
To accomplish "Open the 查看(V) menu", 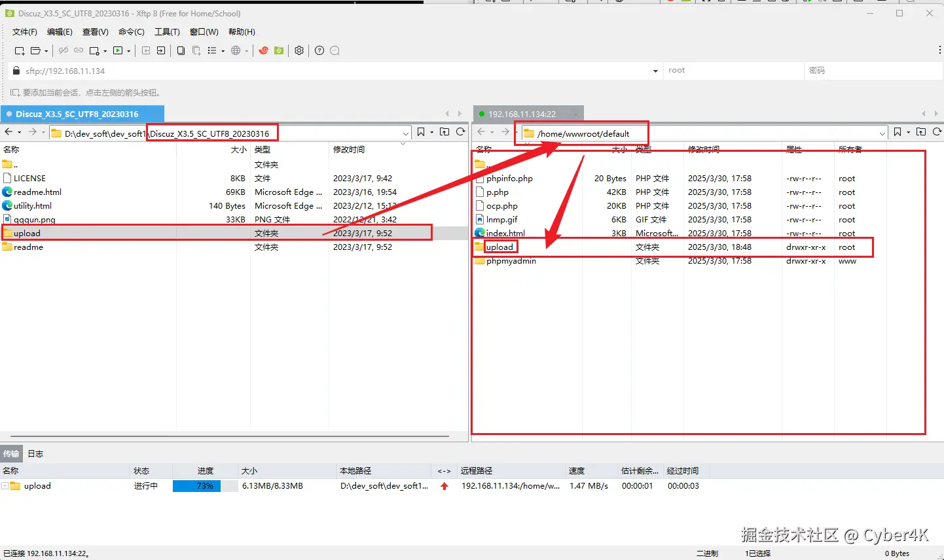I will [96, 32].
